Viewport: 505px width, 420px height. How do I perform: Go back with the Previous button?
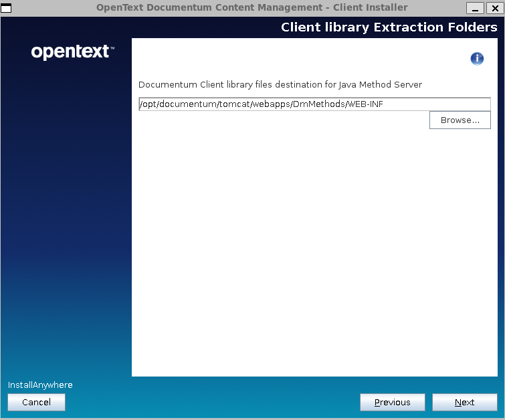click(x=392, y=402)
